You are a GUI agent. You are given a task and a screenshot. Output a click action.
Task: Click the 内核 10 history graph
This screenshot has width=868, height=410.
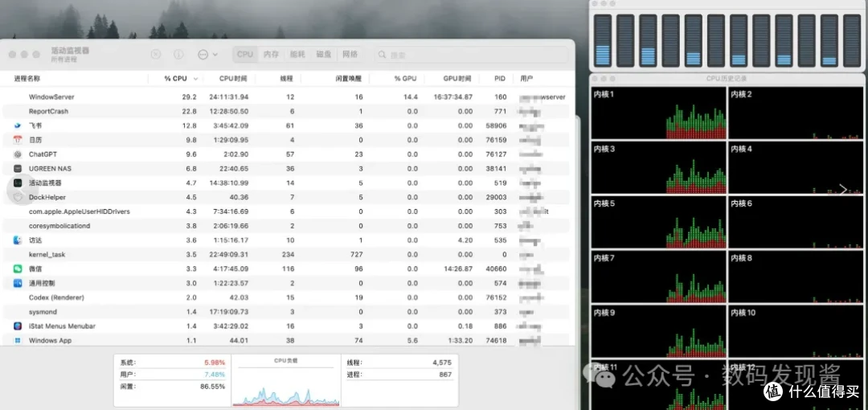[x=796, y=330]
